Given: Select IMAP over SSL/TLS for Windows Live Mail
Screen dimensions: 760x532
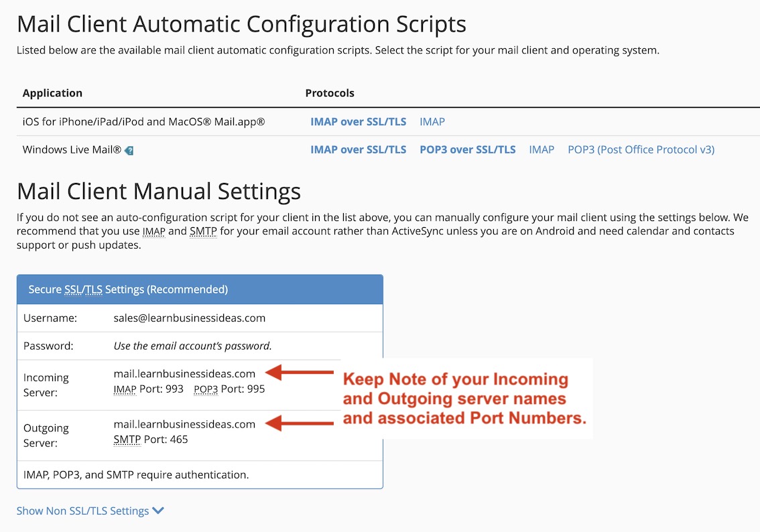Looking at the screenshot, I should tap(358, 149).
